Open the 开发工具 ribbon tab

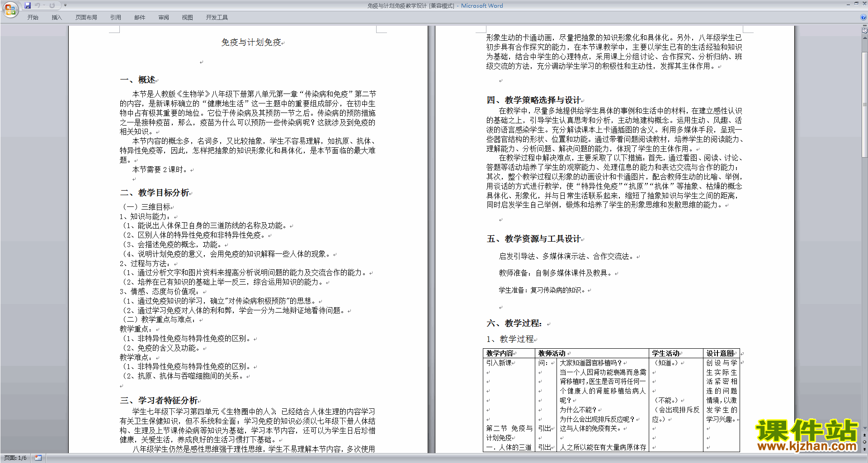coord(217,18)
